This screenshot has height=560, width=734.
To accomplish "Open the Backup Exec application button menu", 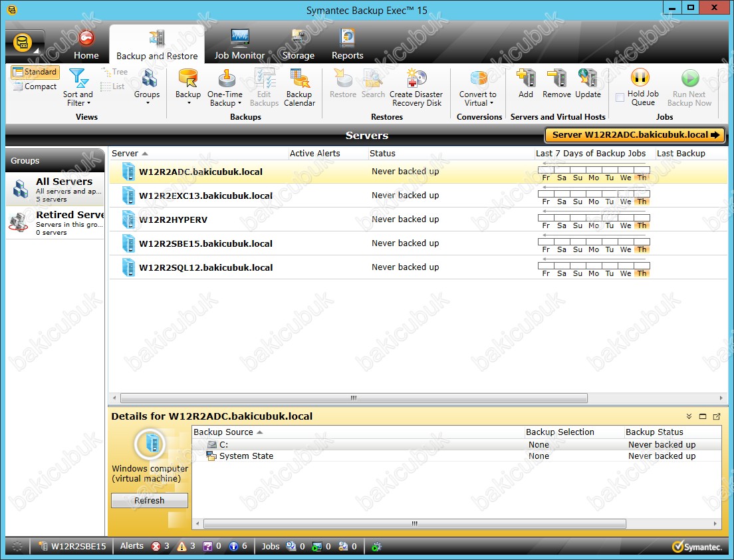I will click(24, 43).
